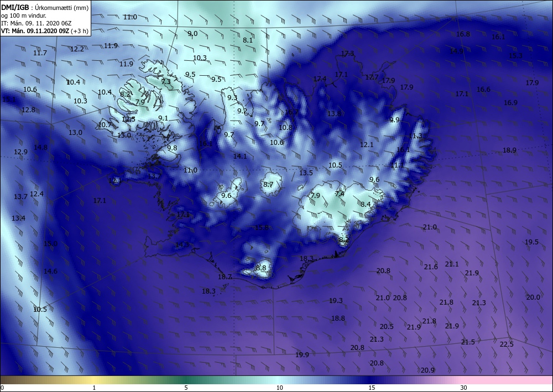Click the map value '8.7' on the glacier

pyautogui.click(x=268, y=184)
